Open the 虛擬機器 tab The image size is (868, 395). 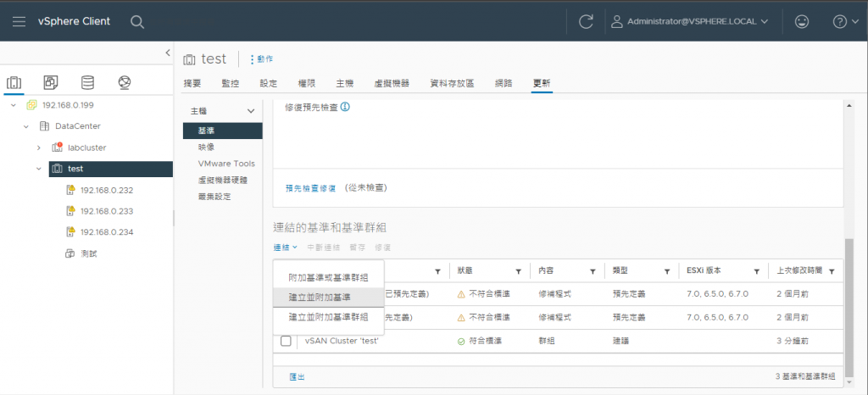[x=392, y=84]
